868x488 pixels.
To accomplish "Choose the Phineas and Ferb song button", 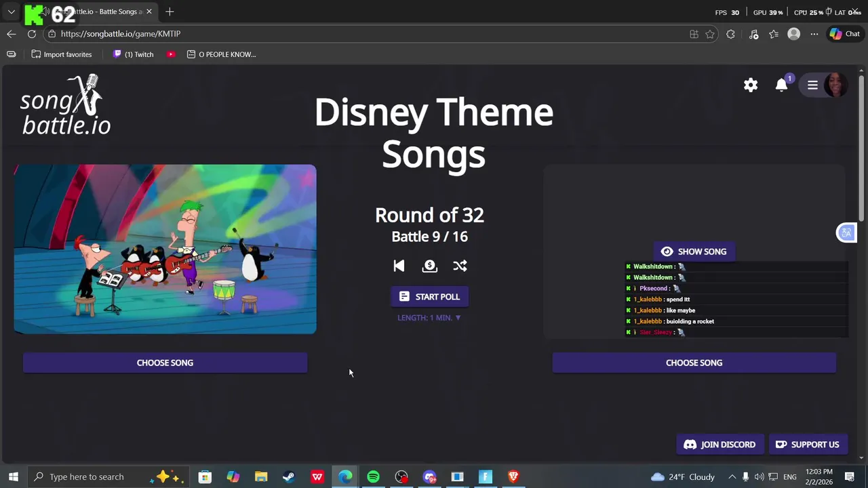I will click(165, 363).
